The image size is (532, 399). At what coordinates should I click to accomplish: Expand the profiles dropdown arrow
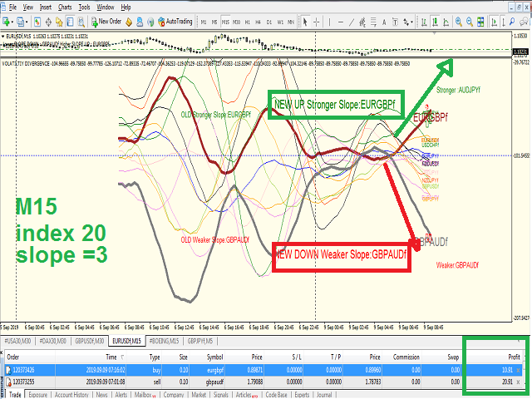(27, 22)
